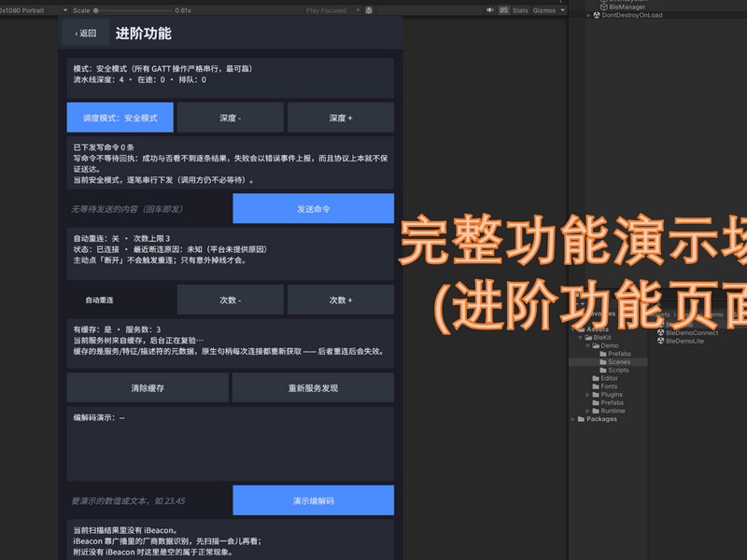This screenshot has height=560, width=747.
Task: Increase pipeline depth with 深度 +
Action: pyautogui.click(x=341, y=118)
